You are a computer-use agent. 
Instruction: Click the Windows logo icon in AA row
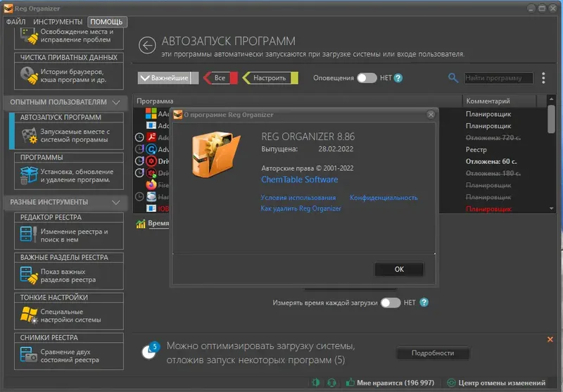pyautogui.click(x=151, y=114)
